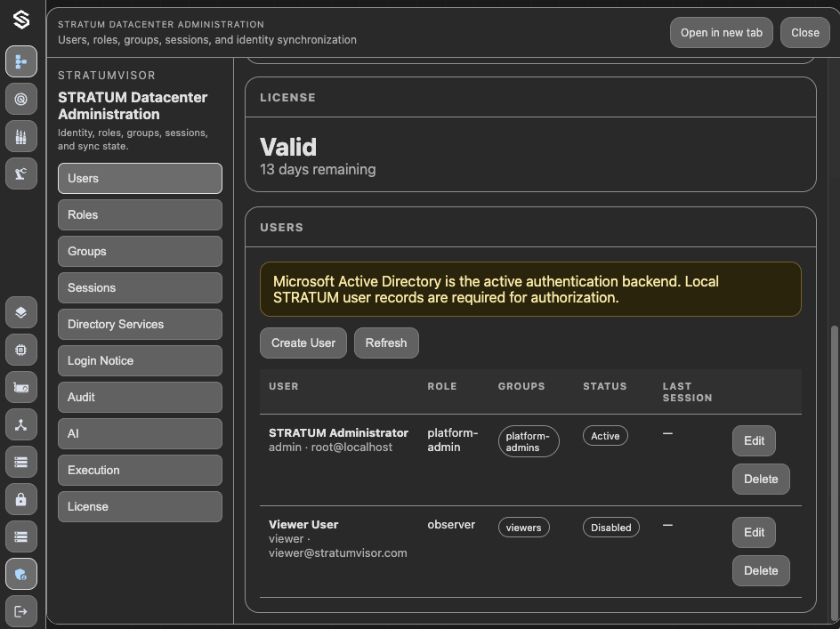Open the padlock security sidebar icon
This screenshot has height=629, width=840.
(x=21, y=499)
